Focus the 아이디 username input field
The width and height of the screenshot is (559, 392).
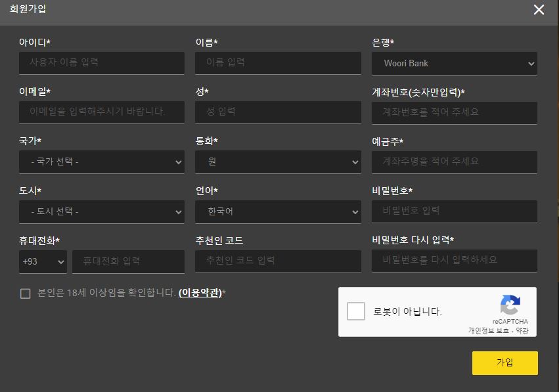(x=101, y=63)
